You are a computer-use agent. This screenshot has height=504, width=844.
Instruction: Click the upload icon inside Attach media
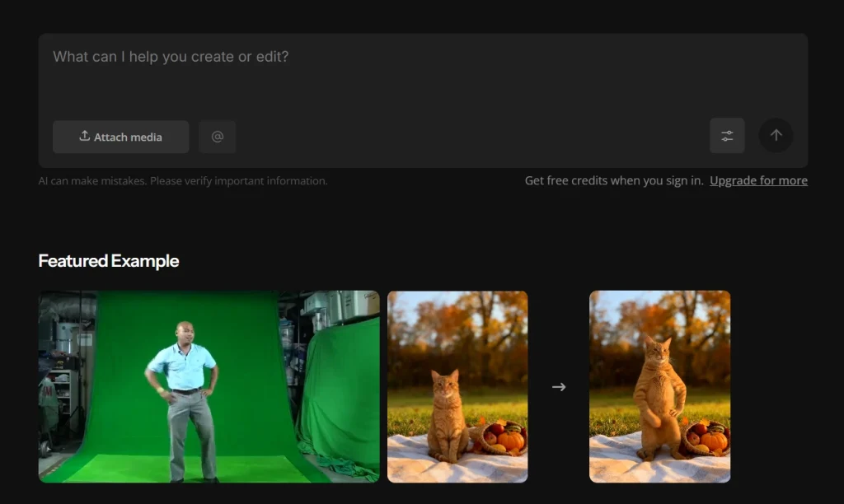[85, 136]
